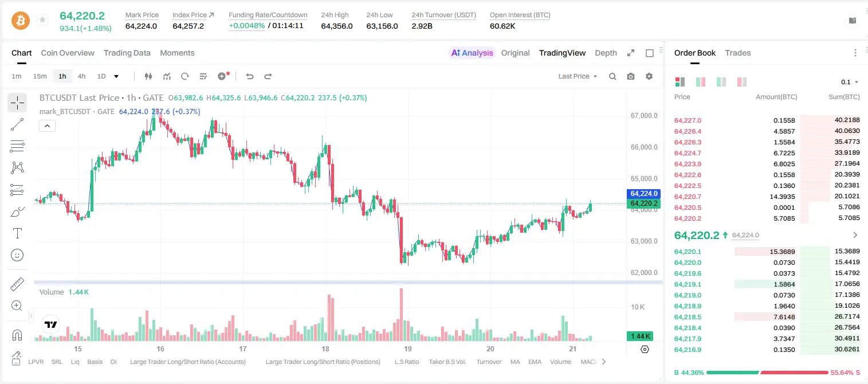The height and width of the screenshot is (384, 868).
Task: Click the camera snapshot icon
Action: pyautogui.click(x=631, y=76)
